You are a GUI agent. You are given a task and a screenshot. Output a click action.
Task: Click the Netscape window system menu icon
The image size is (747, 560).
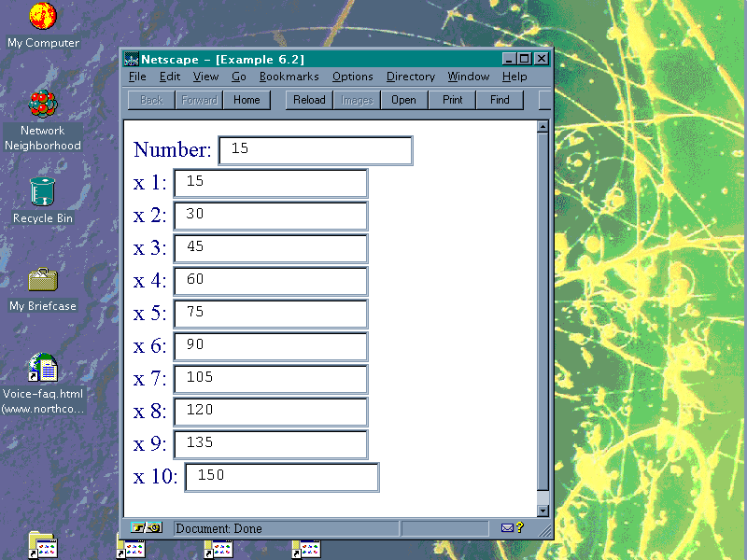(x=132, y=59)
